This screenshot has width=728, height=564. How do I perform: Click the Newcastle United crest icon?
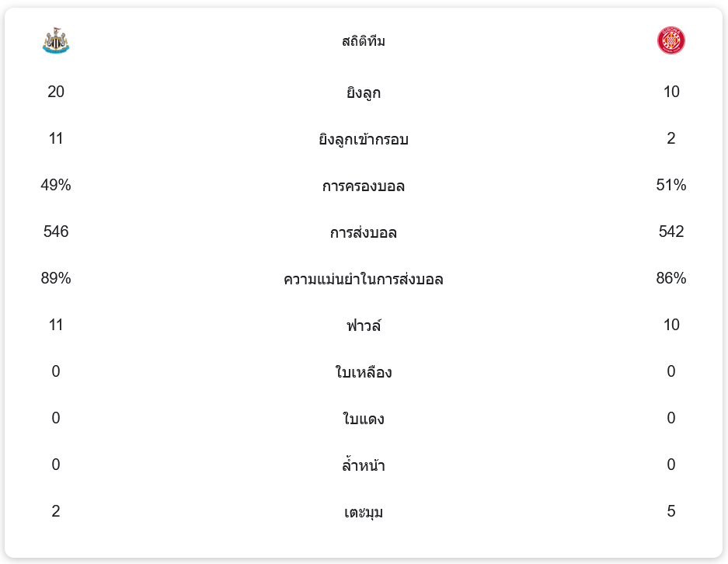pos(56,41)
